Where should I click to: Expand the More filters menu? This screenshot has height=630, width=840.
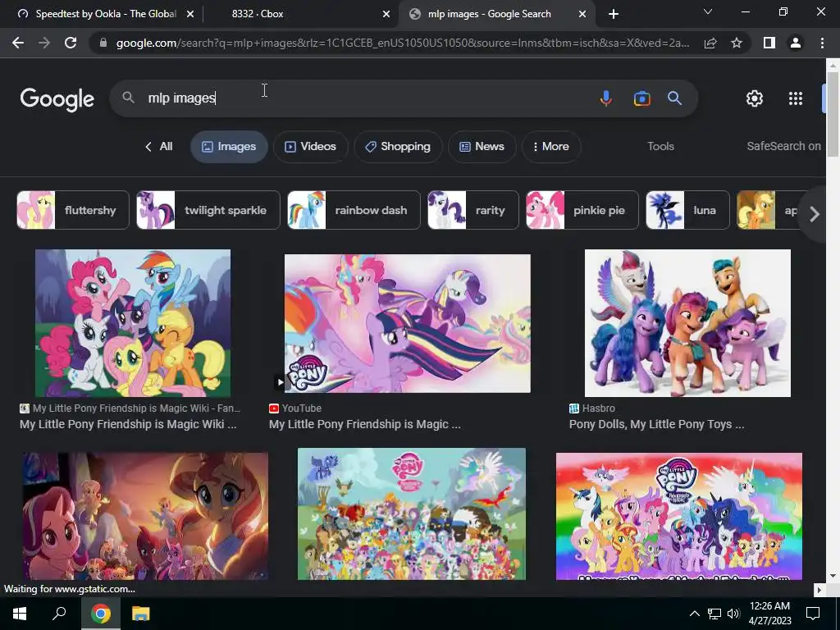551,146
